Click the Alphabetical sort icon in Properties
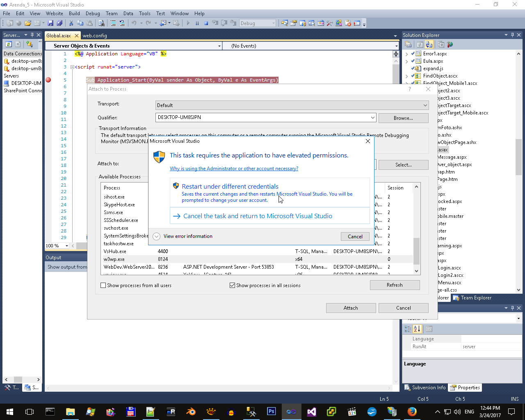Viewport: 525px width, 420px height. click(x=417, y=329)
